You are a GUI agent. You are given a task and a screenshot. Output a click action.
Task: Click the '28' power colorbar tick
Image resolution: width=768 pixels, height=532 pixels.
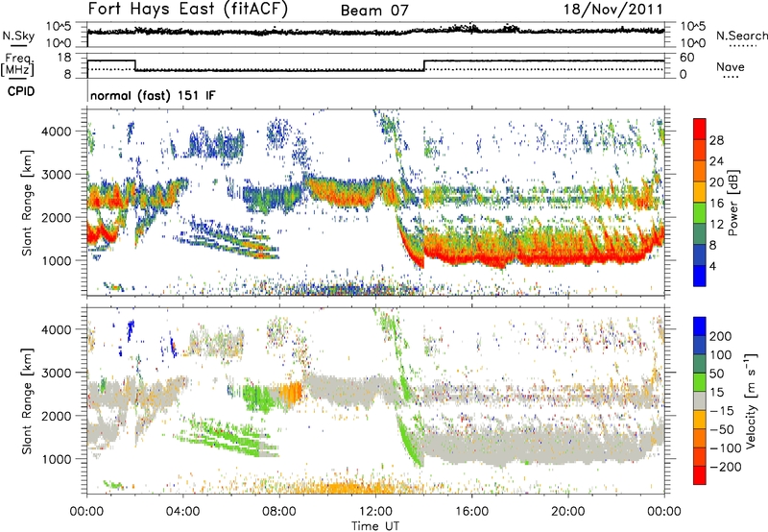716,140
